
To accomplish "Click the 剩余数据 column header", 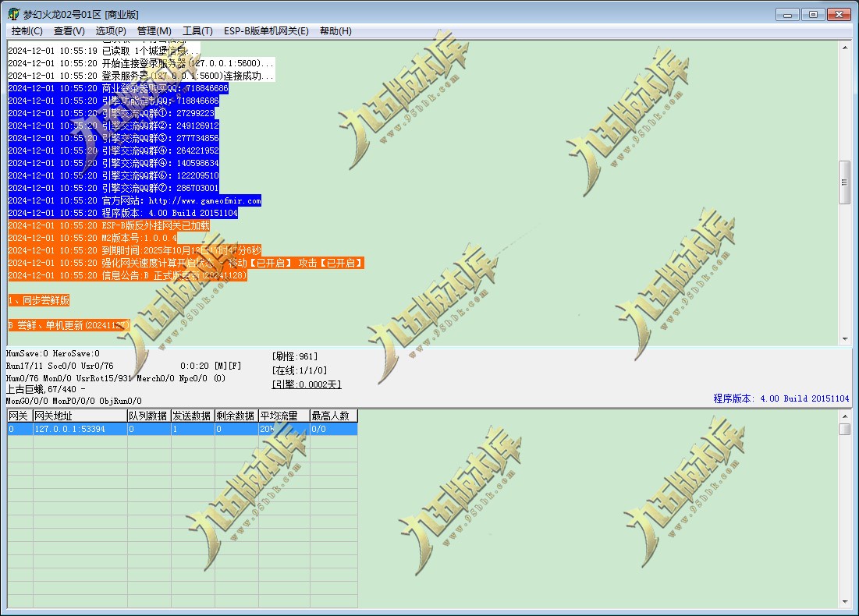I will (x=236, y=416).
